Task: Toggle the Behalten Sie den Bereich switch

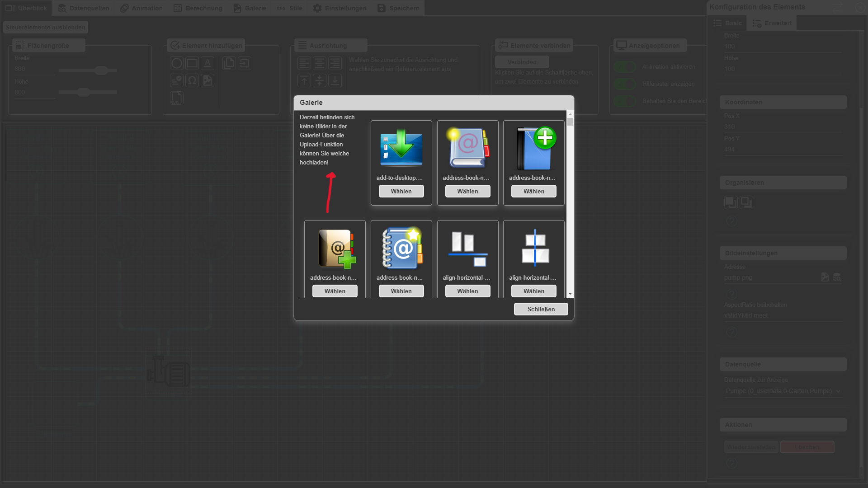Action: 625,101
